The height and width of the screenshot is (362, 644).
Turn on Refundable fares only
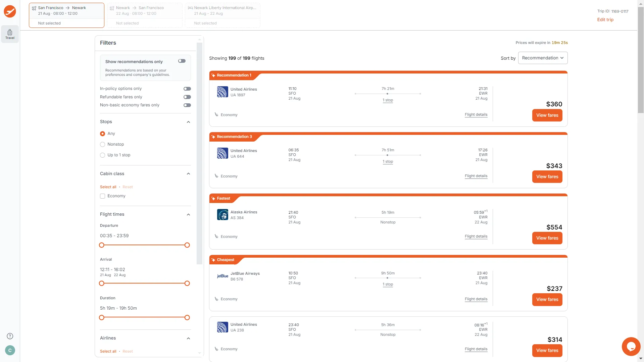(187, 97)
